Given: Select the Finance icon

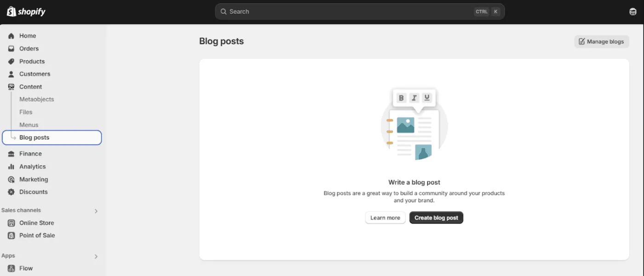Looking at the screenshot, I should [x=11, y=153].
